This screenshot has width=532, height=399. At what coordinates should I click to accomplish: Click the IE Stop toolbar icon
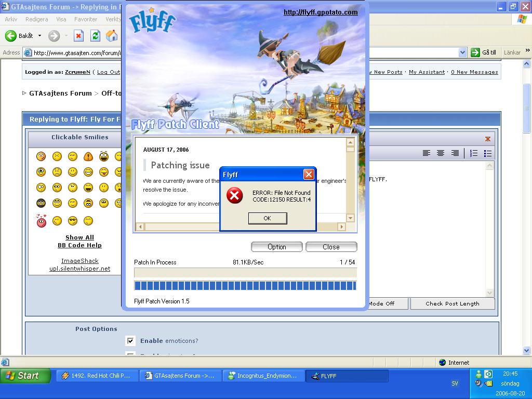point(79,36)
